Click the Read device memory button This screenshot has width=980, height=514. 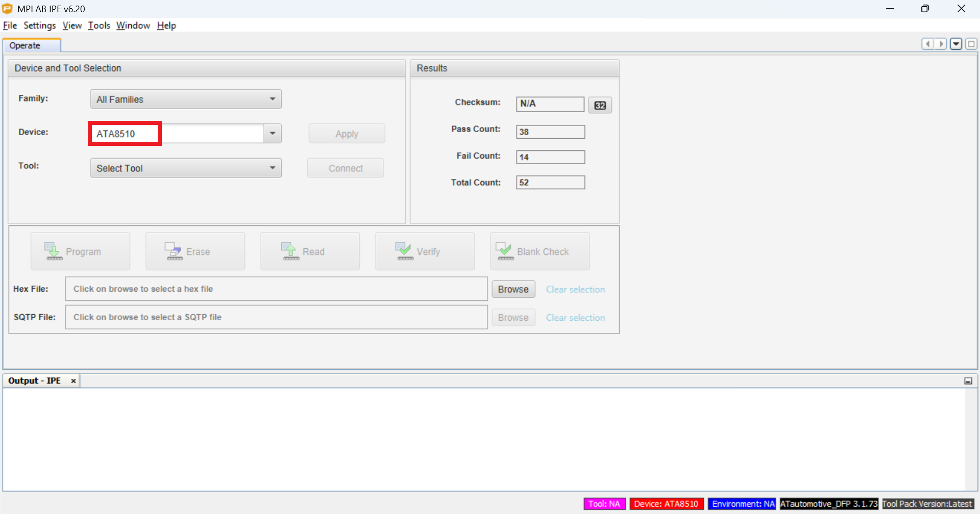310,251
